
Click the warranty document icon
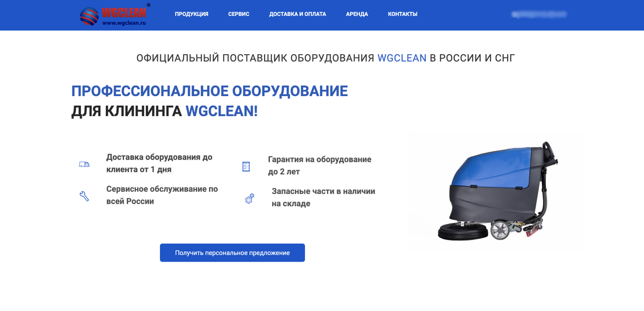point(246,167)
